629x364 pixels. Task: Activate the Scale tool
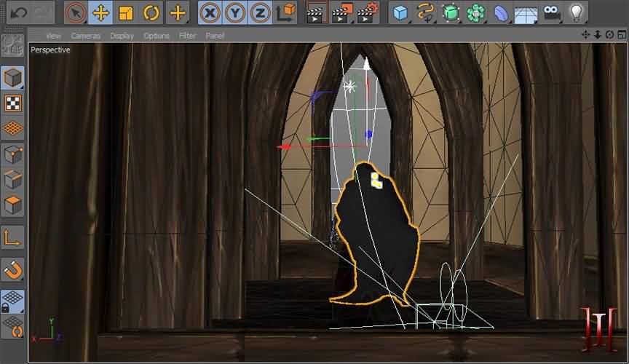125,13
